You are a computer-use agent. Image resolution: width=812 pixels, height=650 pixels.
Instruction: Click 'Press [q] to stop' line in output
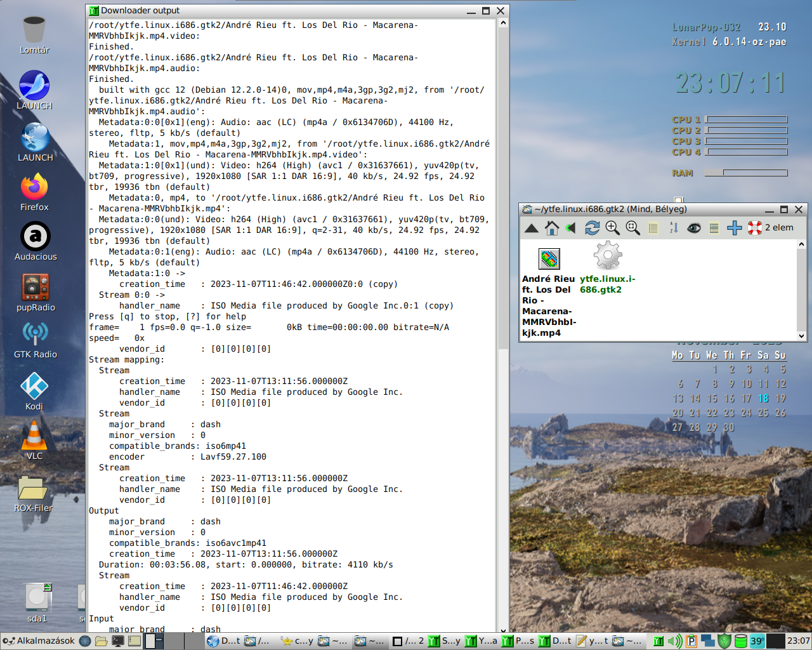[167, 316]
